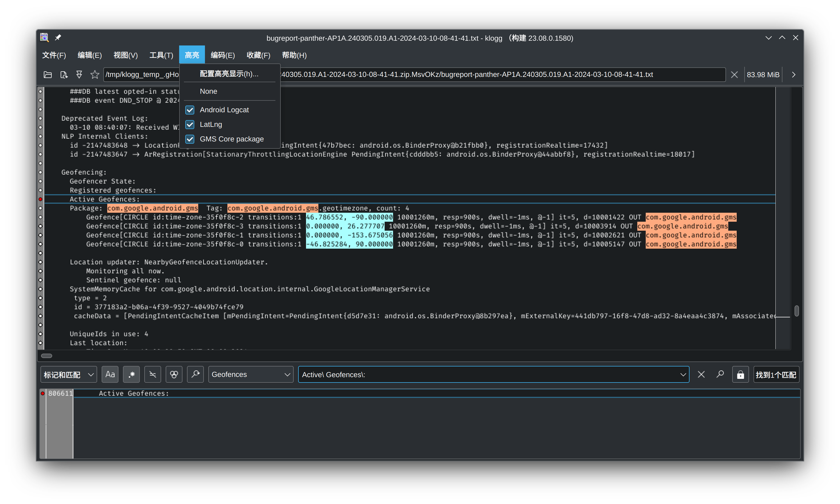
Task: Toggle follow file icon with double down arrows
Action: 79,75
